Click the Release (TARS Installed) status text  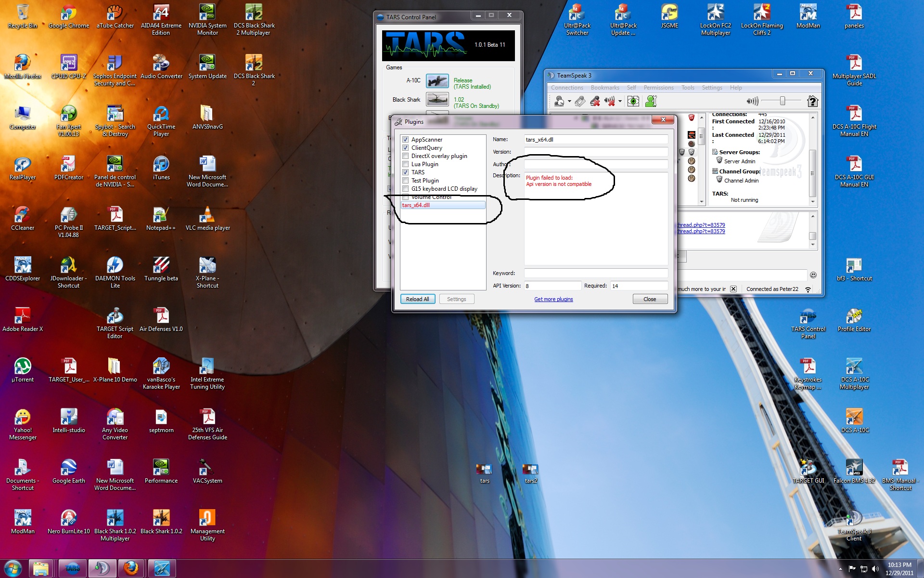coord(472,84)
